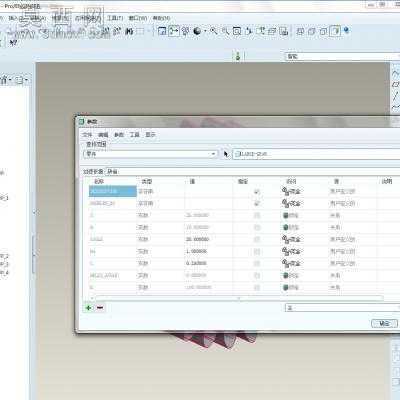Open the 窗口(W) main menu
This screenshot has width=400, height=400.
point(138,18)
